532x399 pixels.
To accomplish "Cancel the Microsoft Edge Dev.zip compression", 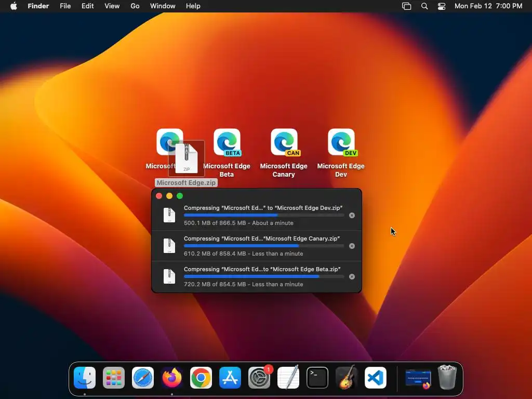I will pos(352,216).
